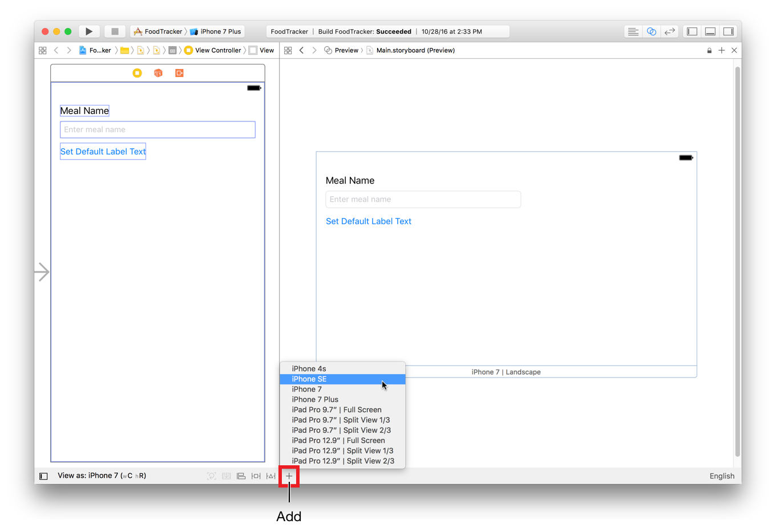Choose iPhone SE from device list

pyautogui.click(x=342, y=379)
